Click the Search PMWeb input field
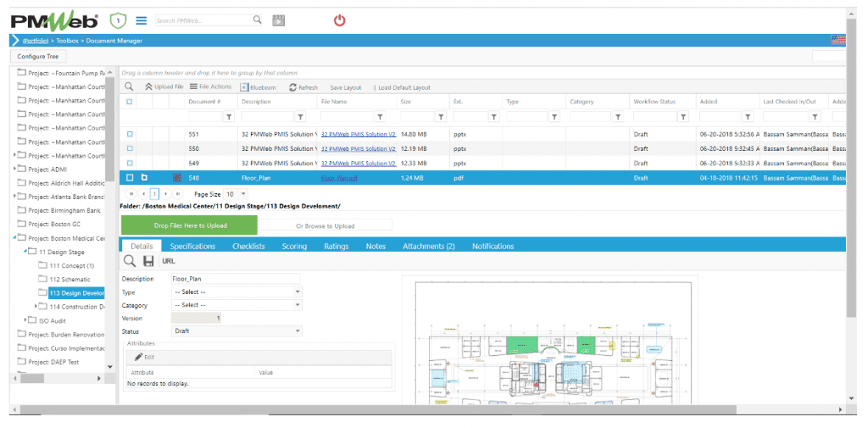868x428 pixels. [203, 20]
